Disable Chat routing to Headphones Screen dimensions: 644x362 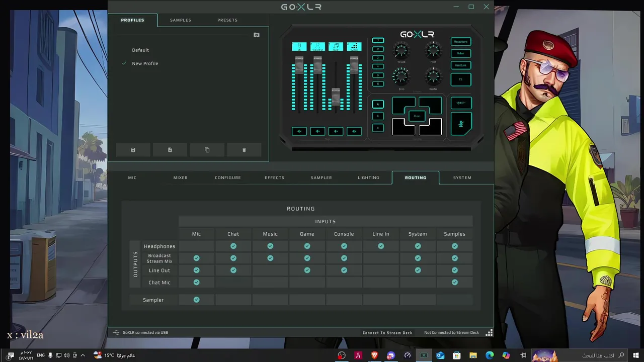pyautogui.click(x=233, y=246)
